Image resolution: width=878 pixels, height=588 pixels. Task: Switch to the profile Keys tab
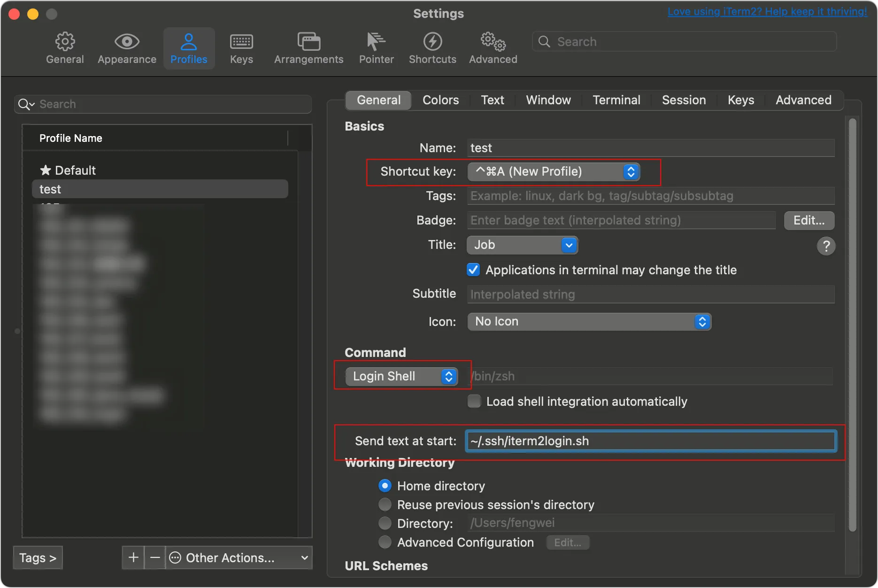click(741, 100)
